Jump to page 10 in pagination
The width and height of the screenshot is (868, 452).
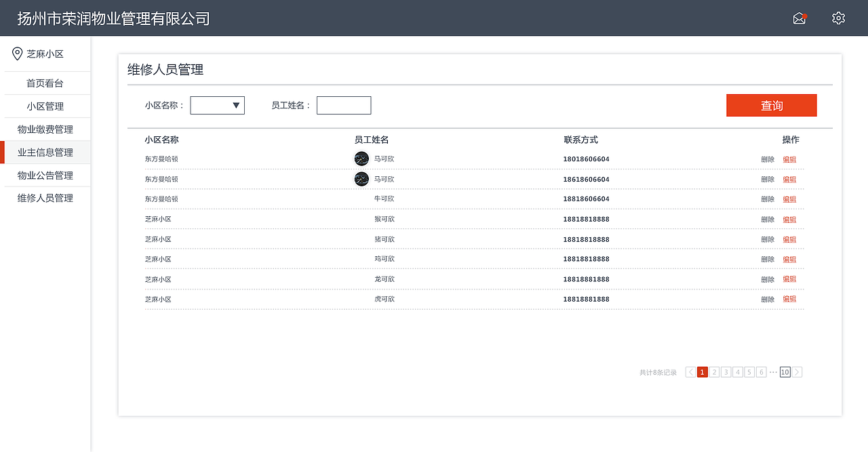click(x=785, y=372)
